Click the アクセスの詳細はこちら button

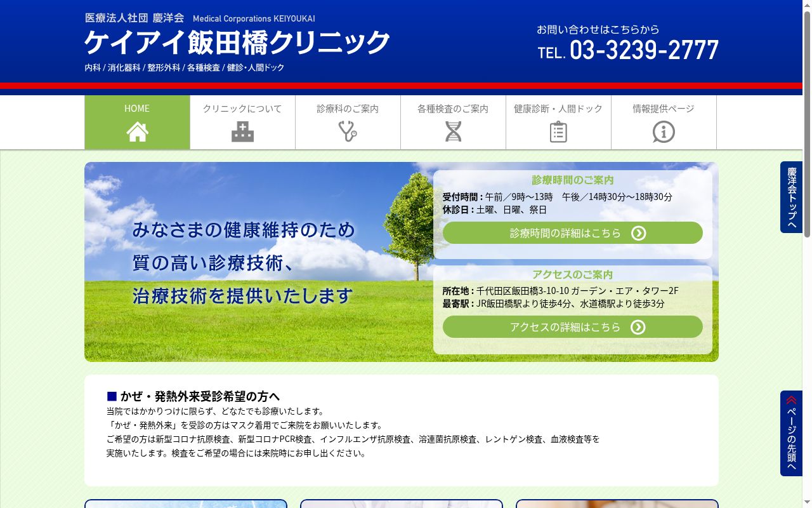572,327
